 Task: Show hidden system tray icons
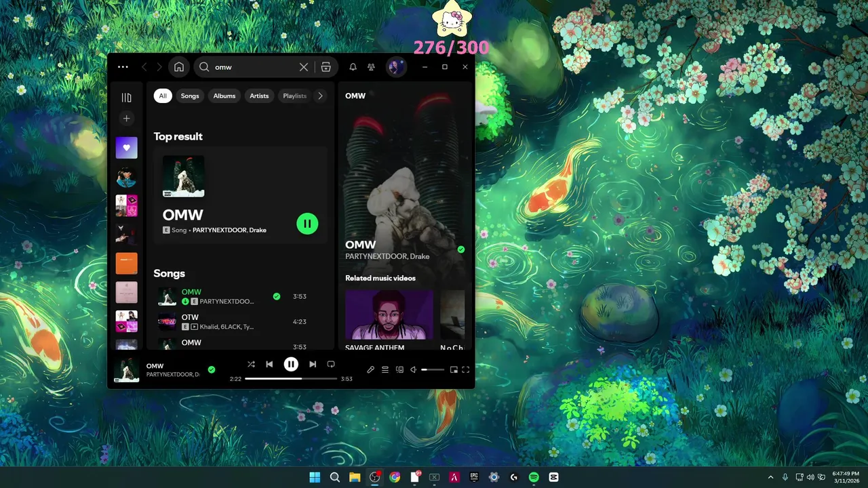770,477
